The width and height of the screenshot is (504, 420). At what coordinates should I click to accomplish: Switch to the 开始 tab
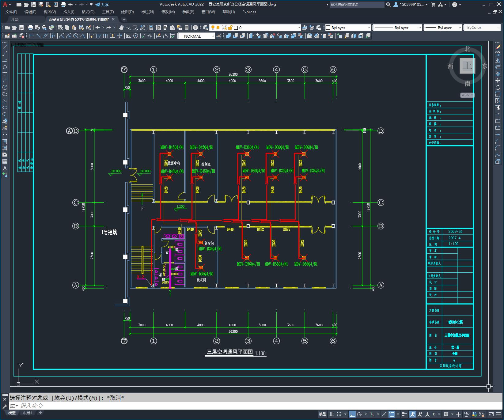[15, 19]
